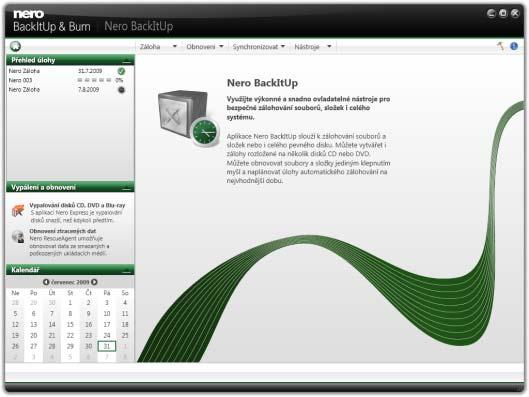The image size is (529, 397).
Task: Click the Nero Express disc burning icon
Action: click(x=18, y=210)
